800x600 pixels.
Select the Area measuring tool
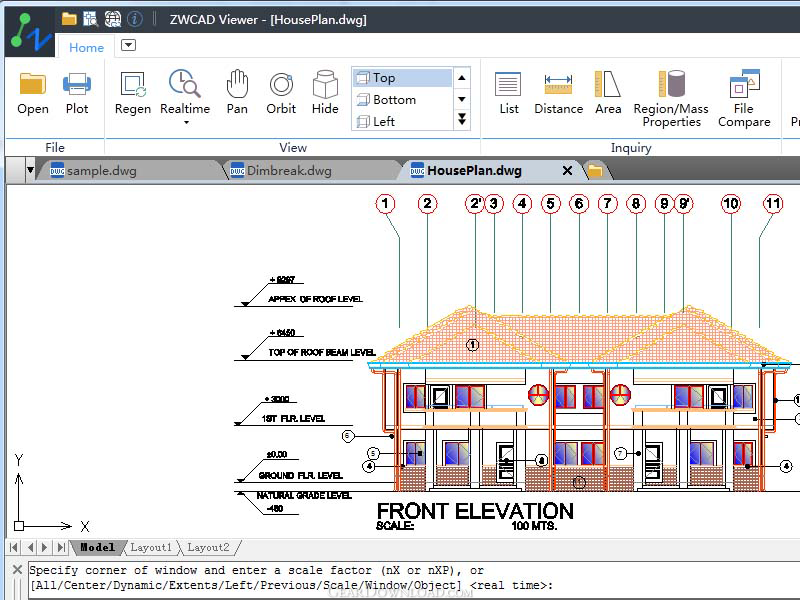(x=608, y=94)
